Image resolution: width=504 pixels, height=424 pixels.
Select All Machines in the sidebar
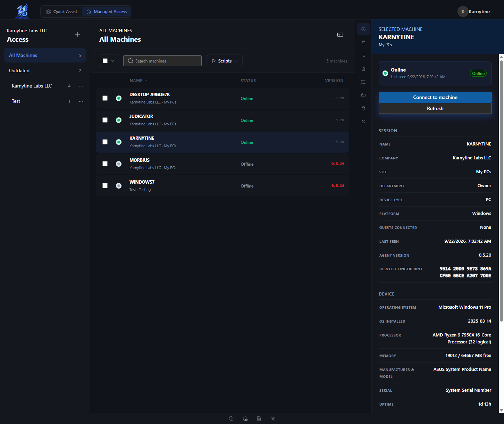pos(45,55)
